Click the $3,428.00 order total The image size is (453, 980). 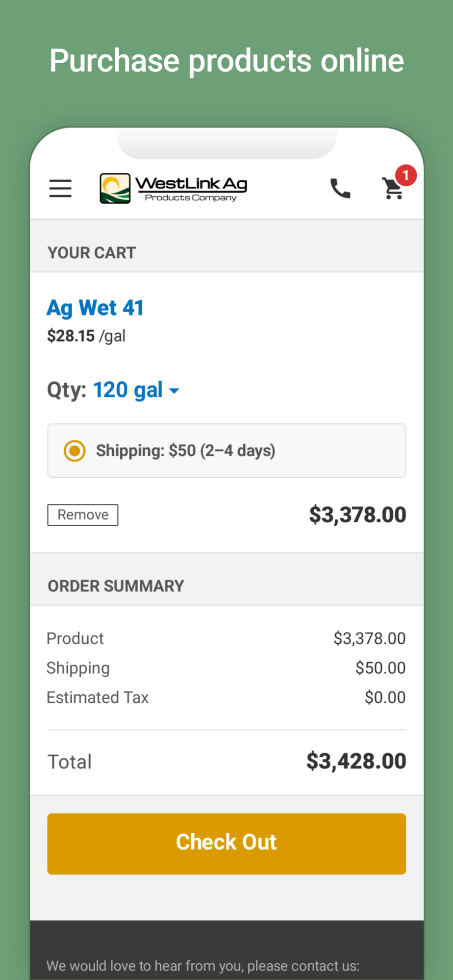(x=356, y=761)
